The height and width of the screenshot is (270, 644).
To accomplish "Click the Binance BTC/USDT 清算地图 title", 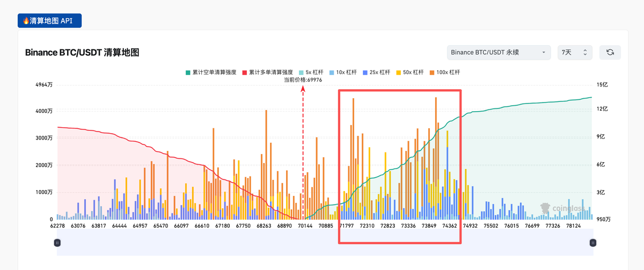I will [x=82, y=53].
